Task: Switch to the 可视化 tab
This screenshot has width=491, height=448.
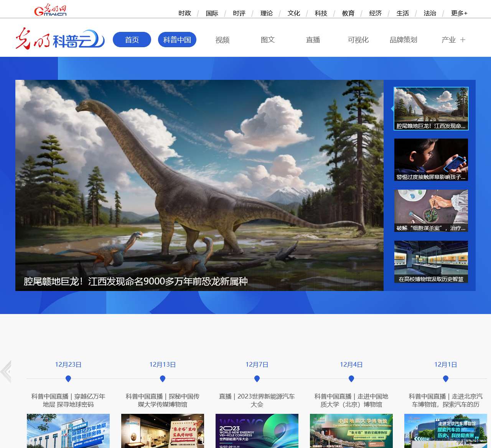Action: [x=358, y=40]
